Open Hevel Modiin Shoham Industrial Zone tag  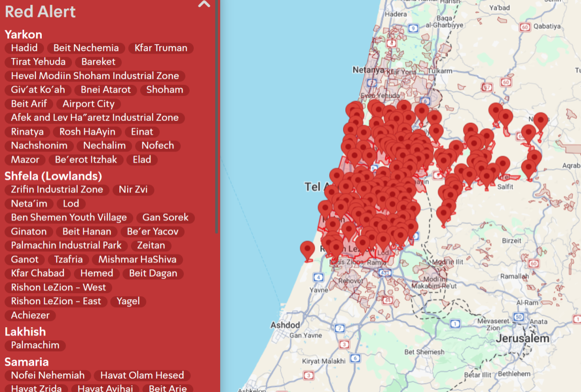95,76
